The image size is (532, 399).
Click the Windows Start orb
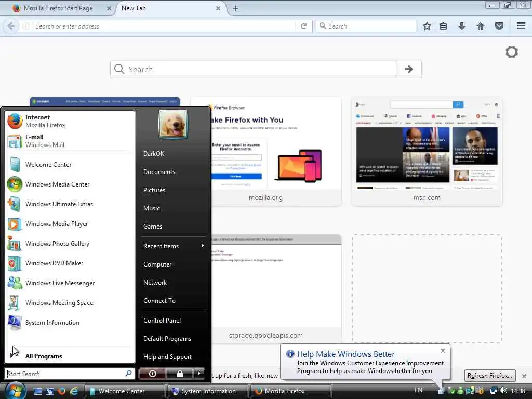point(15,390)
